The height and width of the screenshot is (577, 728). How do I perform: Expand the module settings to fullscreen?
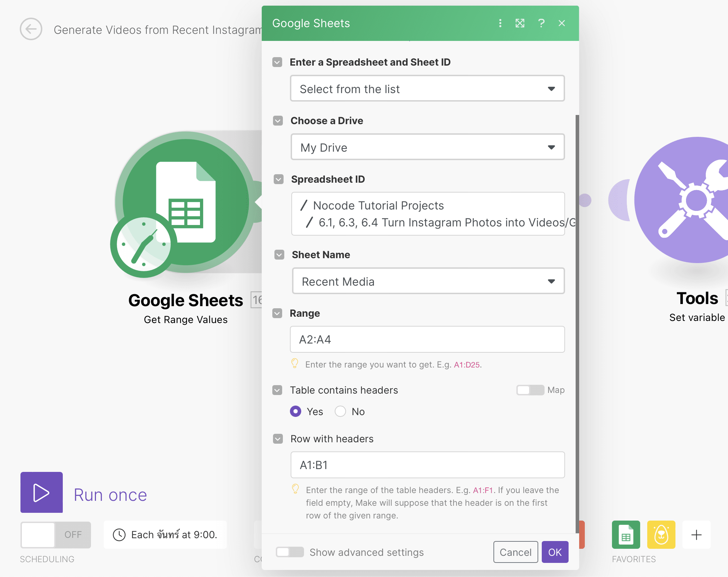(x=520, y=23)
